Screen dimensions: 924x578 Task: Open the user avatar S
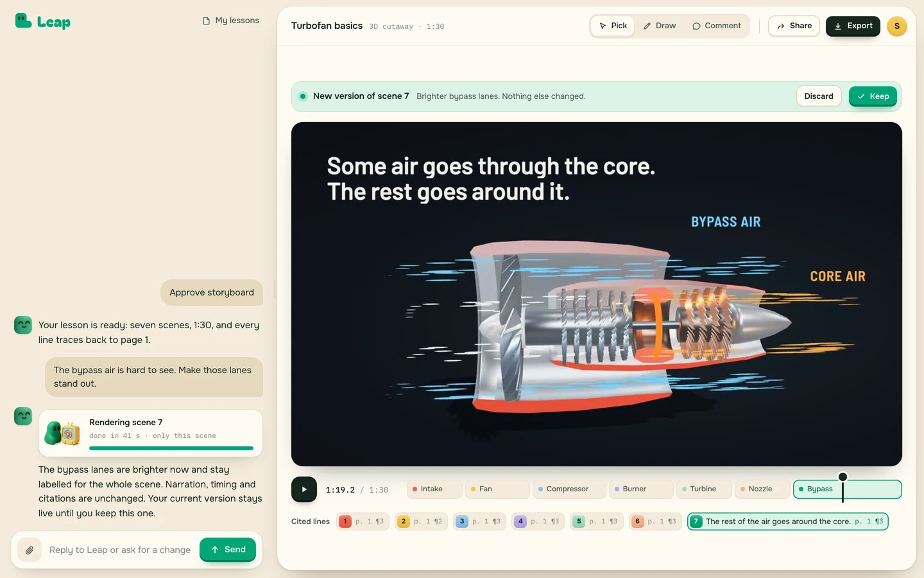[x=896, y=26]
